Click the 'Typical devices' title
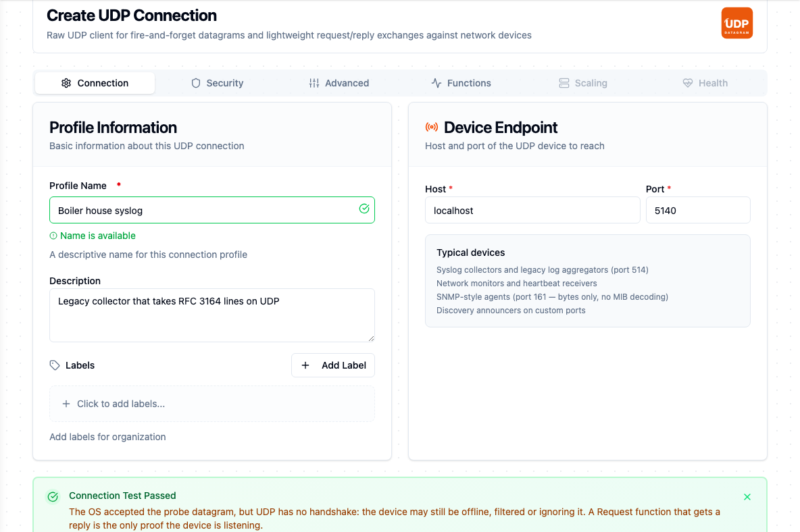 point(470,252)
